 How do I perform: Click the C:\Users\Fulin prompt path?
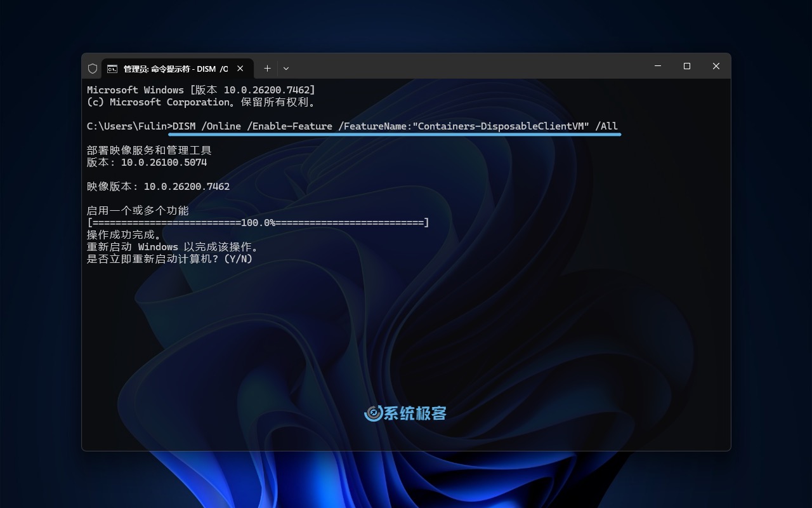124,126
